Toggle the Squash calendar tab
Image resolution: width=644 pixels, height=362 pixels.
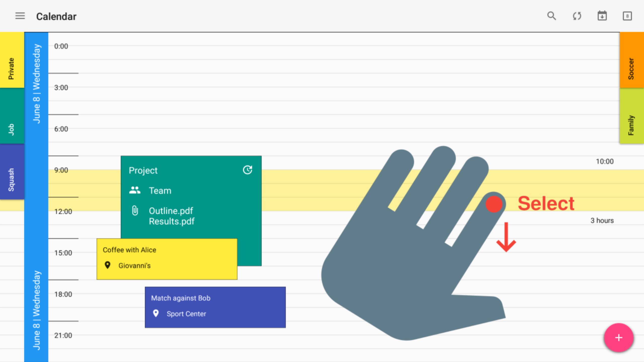coord(12,172)
